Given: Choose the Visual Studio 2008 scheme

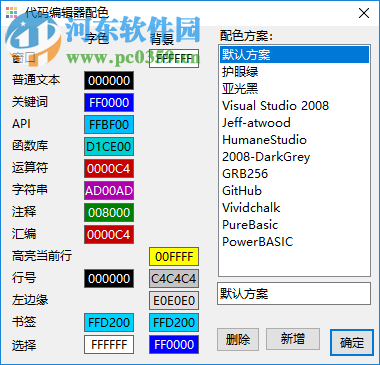Looking at the screenshot, I should point(294,105).
